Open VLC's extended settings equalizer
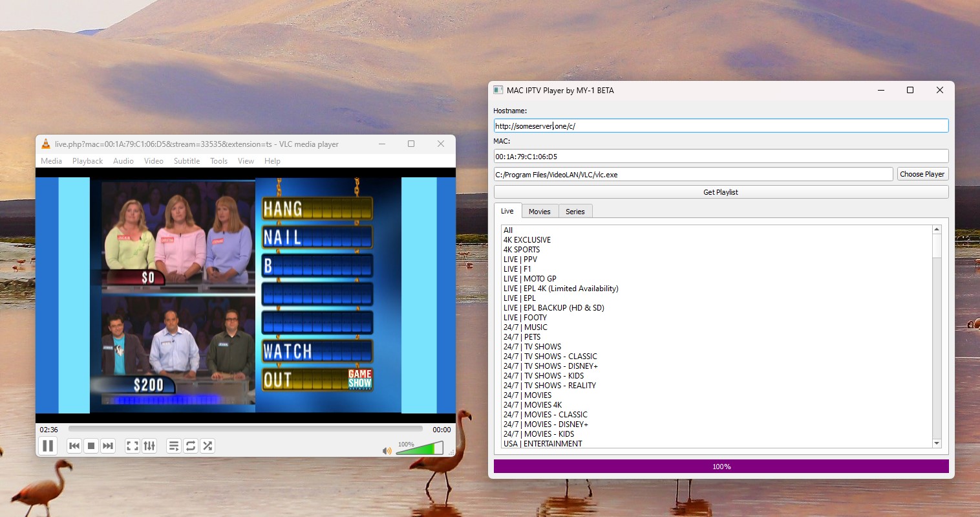The height and width of the screenshot is (517, 980). [149, 445]
